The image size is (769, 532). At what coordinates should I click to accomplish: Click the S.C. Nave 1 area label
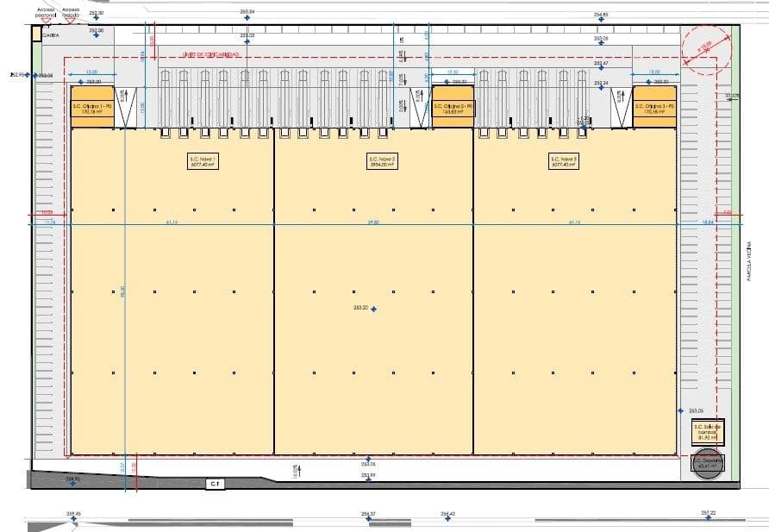point(203,161)
